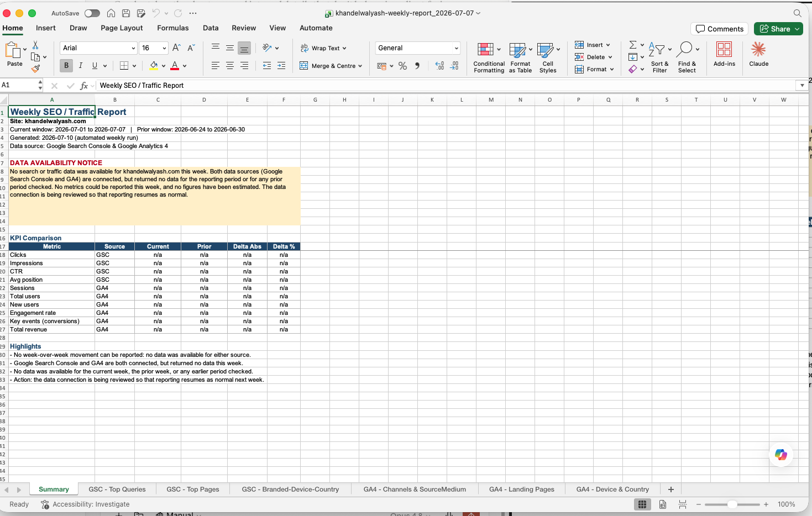Switch to Page Break Preview in status bar
This screenshot has height=516, width=812.
[683, 504]
